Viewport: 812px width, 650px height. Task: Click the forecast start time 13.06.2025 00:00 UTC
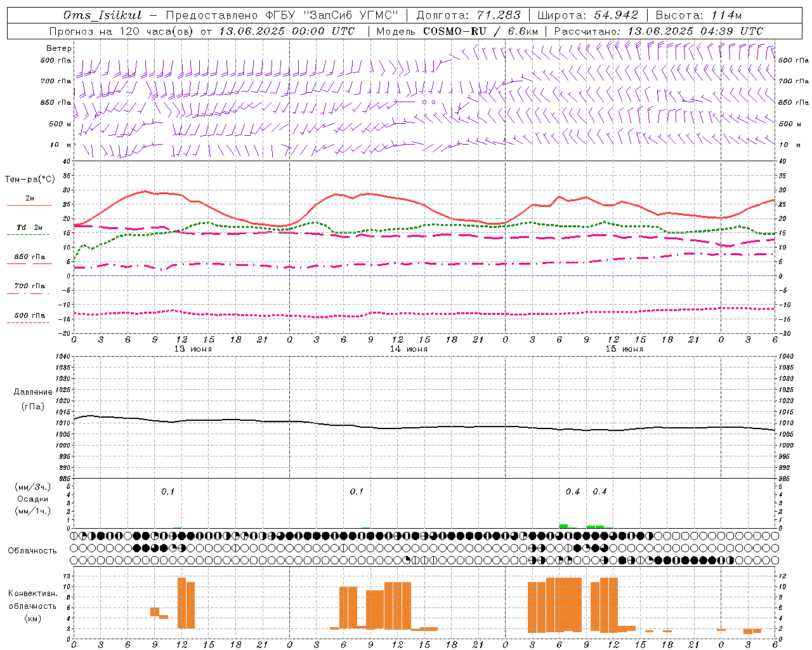tap(287, 31)
